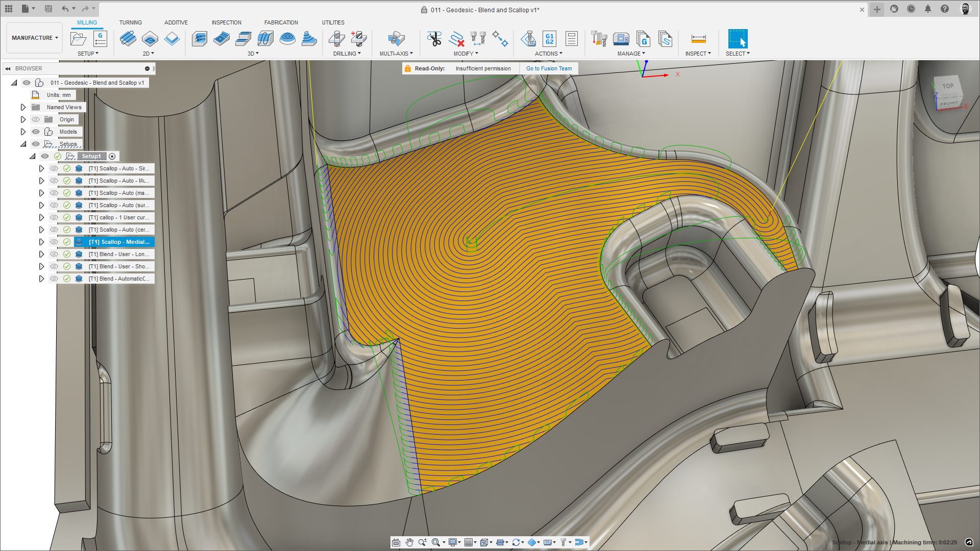Screen dimensions: 980x551
Task: Expand the Named Views tree node
Action: click(x=23, y=107)
